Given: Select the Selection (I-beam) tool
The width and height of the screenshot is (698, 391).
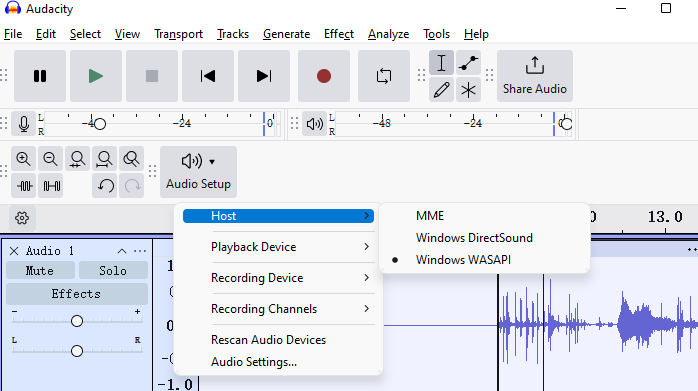Looking at the screenshot, I should pyautogui.click(x=441, y=63).
